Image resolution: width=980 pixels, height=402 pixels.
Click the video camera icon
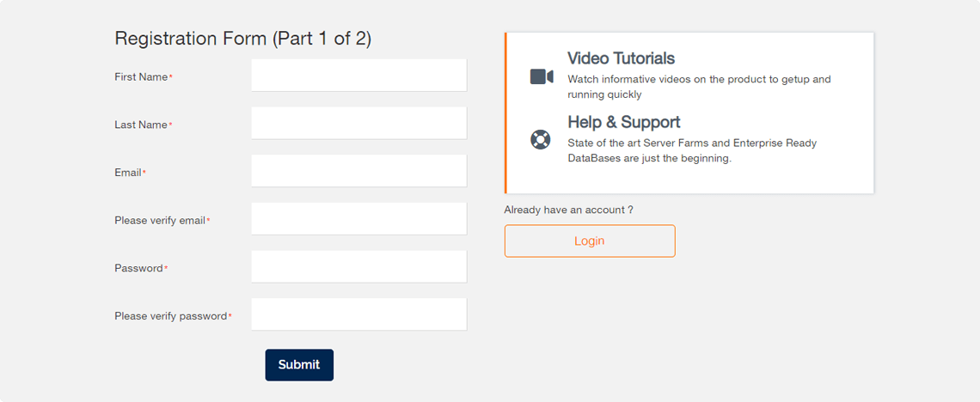pos(542,76)
